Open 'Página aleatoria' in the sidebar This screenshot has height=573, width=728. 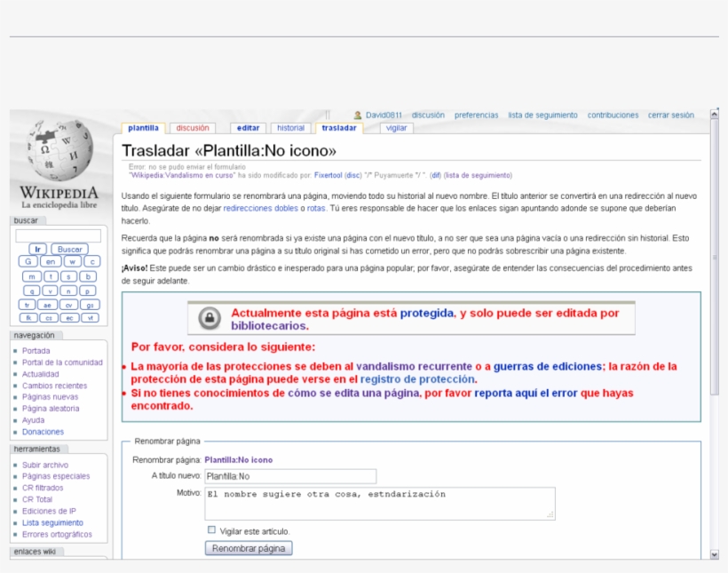pyautogui.click(x=51, y=409)
